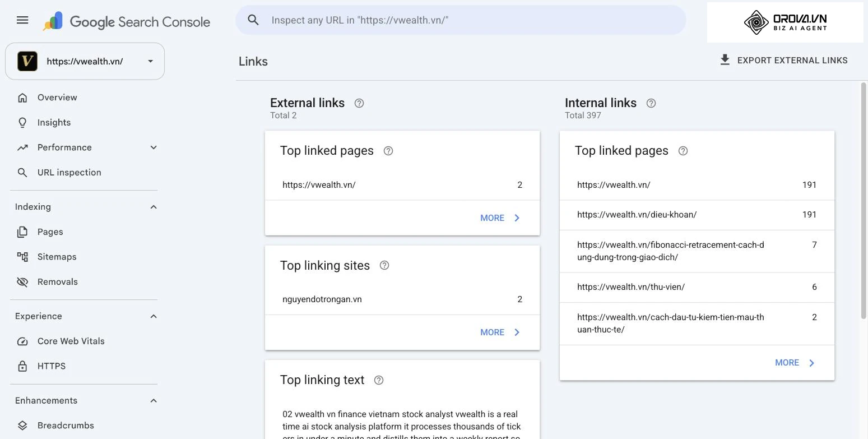This screenshot has height=439, width=868.
Task: Click the Google Search Console logo
Action: (127, 21)
